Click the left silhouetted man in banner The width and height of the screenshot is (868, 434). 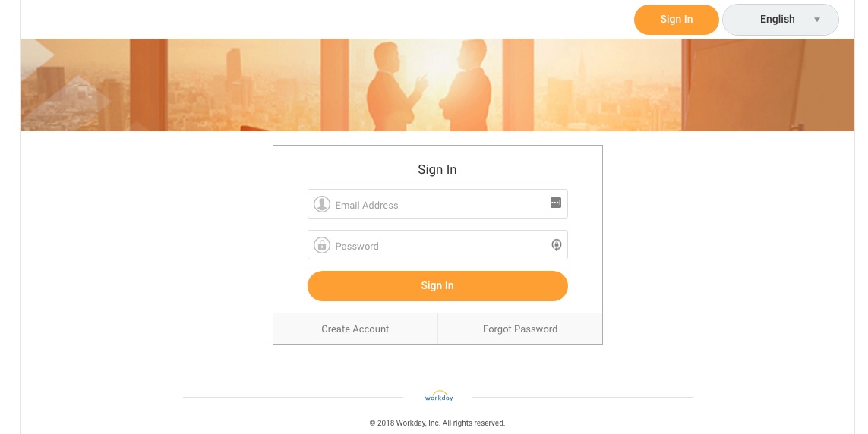(395, 86)
